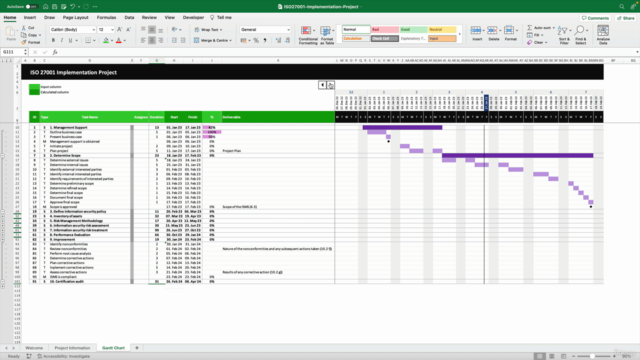Apply the Check Cell style

tap(384, 38)
